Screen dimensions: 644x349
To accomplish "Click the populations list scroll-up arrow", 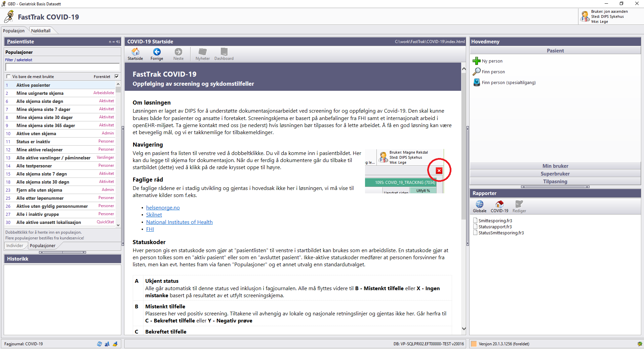I will [118, 84].
